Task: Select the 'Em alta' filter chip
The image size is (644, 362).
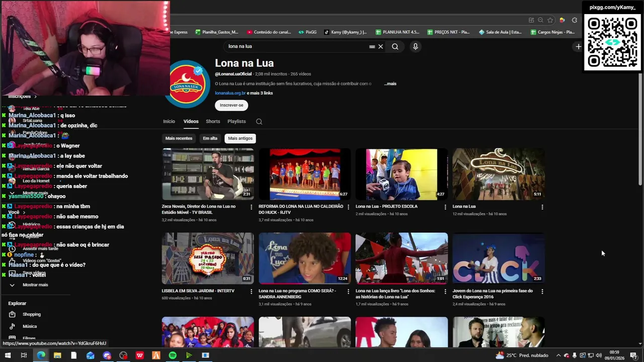Action: coord(210,138)
